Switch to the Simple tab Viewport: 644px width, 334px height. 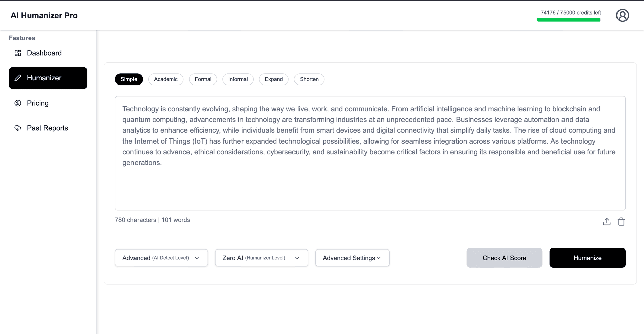point(128,79)
